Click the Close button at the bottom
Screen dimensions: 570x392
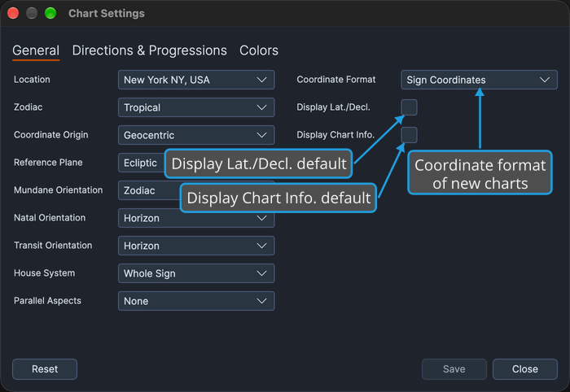point(525,369)
